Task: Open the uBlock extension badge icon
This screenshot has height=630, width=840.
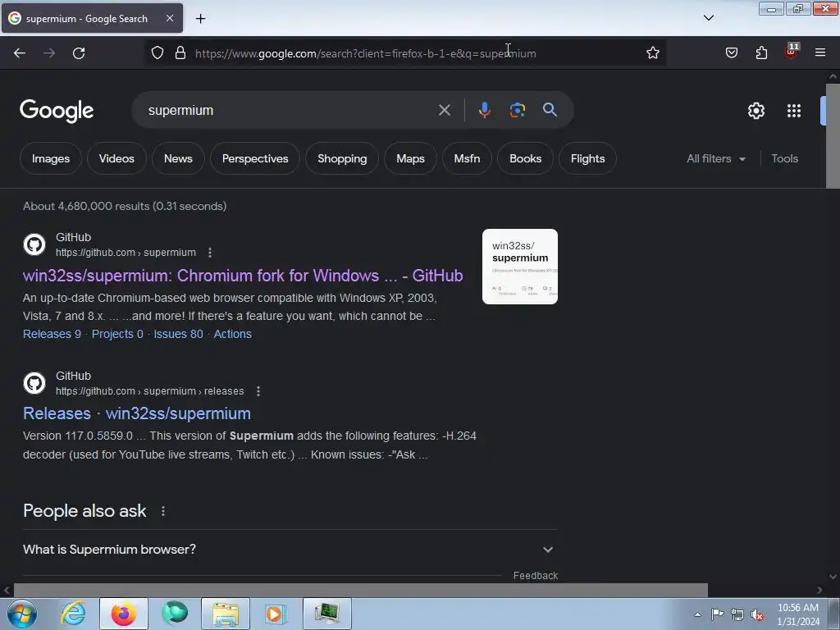Action: click(x=792, y=52)
